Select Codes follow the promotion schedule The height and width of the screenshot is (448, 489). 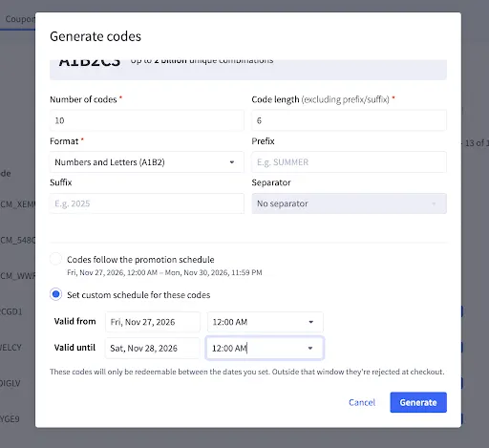(55, 259)
